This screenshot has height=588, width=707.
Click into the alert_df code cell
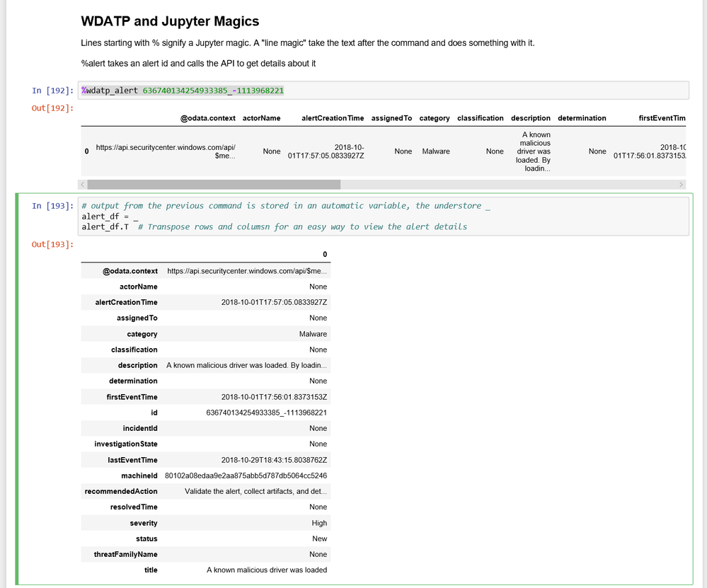tap(384, 216)
